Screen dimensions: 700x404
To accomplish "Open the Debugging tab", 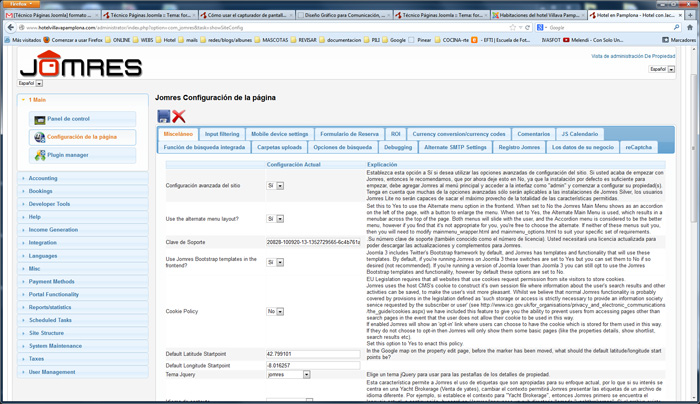I will 398,147.
